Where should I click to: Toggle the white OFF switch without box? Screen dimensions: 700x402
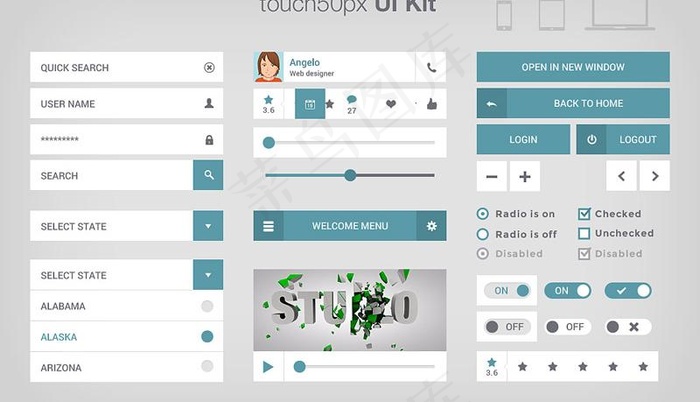coord(567,327)
